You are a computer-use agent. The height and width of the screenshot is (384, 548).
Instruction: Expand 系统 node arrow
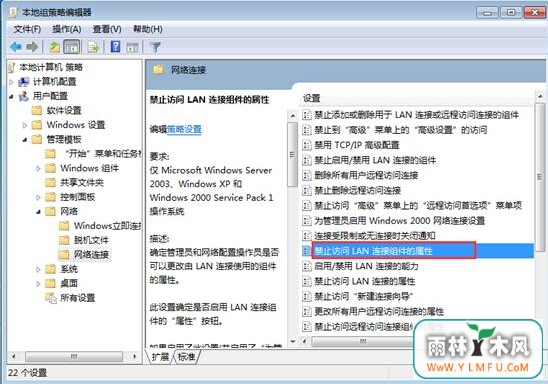pos(38,269)
